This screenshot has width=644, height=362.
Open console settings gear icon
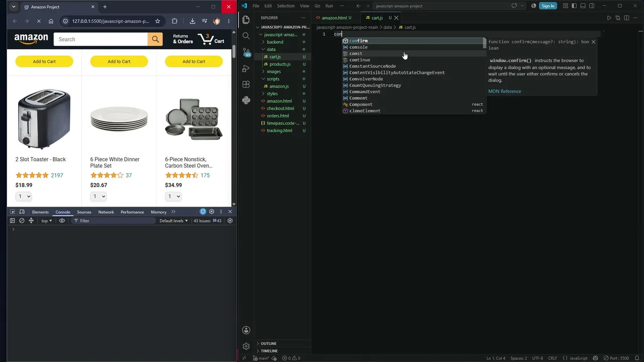(x=230, y=221)
